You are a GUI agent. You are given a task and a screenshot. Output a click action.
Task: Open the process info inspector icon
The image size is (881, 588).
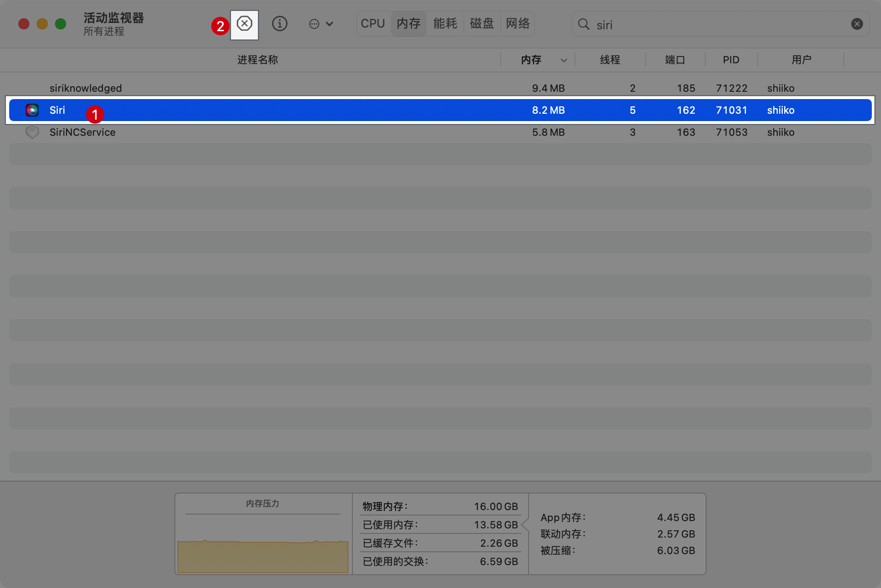[x=279, y=24]
